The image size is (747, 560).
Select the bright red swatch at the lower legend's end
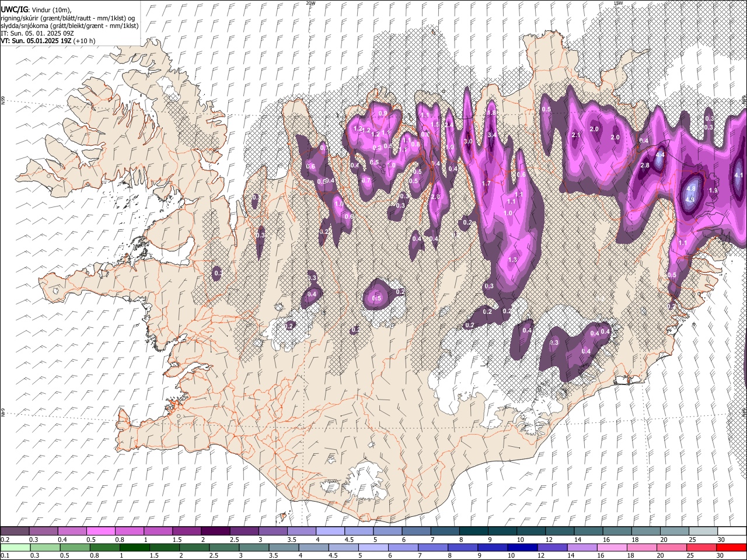[732, 547]
